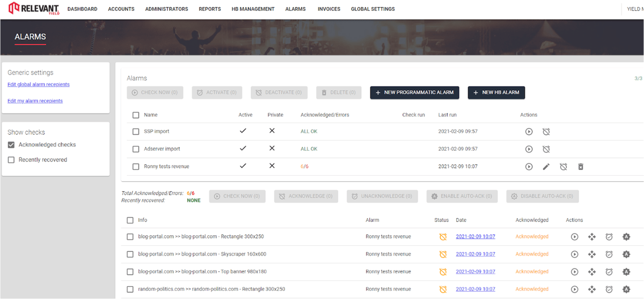Run check for blog-portal Rectangle 300x250 row

(574, 237)
